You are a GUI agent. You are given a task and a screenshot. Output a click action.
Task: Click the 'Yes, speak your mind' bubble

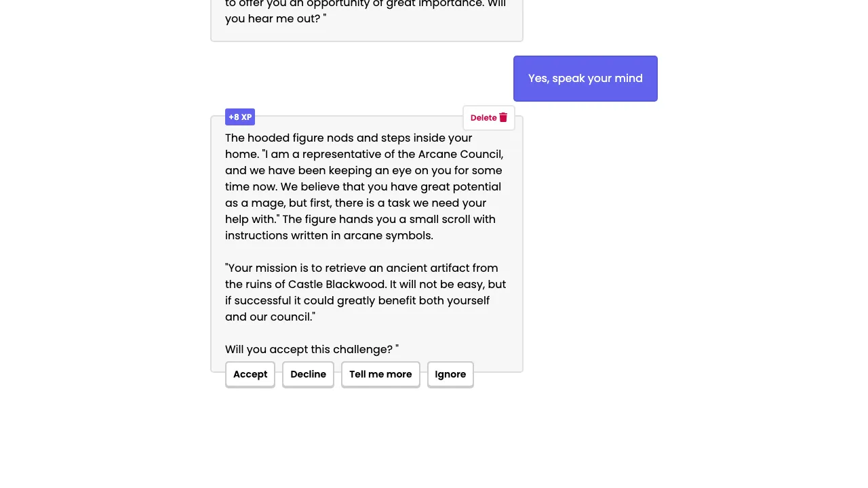point(585,79)
